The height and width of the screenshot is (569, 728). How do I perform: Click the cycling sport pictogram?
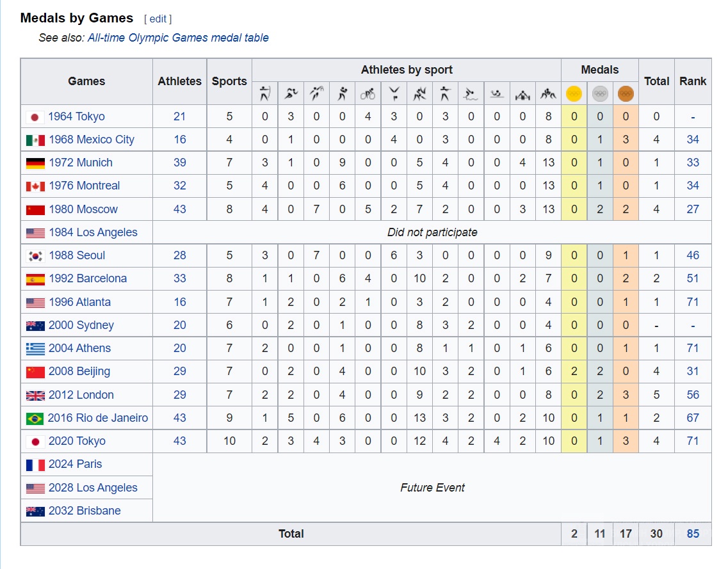click(368, 94)
